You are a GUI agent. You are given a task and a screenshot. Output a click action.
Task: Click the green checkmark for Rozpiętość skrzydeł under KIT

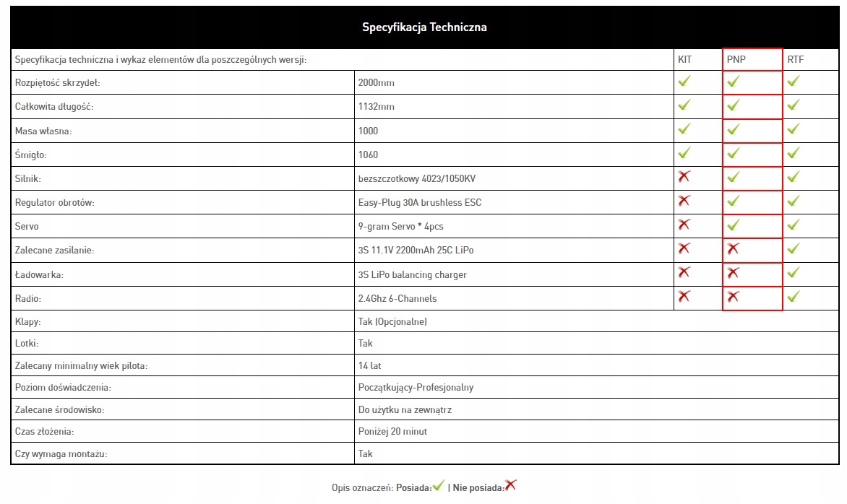pyautogui.click(x=684, y=81)
